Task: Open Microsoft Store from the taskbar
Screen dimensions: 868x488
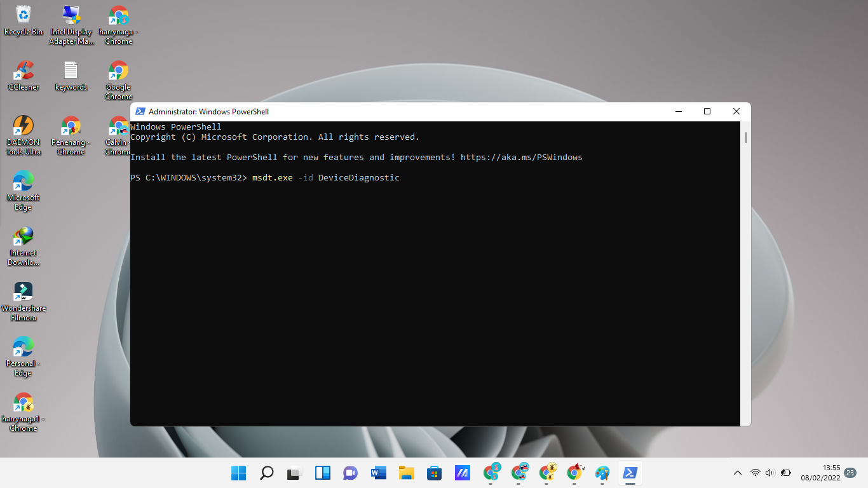Action: pyautogui.click(x=434, y=473)
